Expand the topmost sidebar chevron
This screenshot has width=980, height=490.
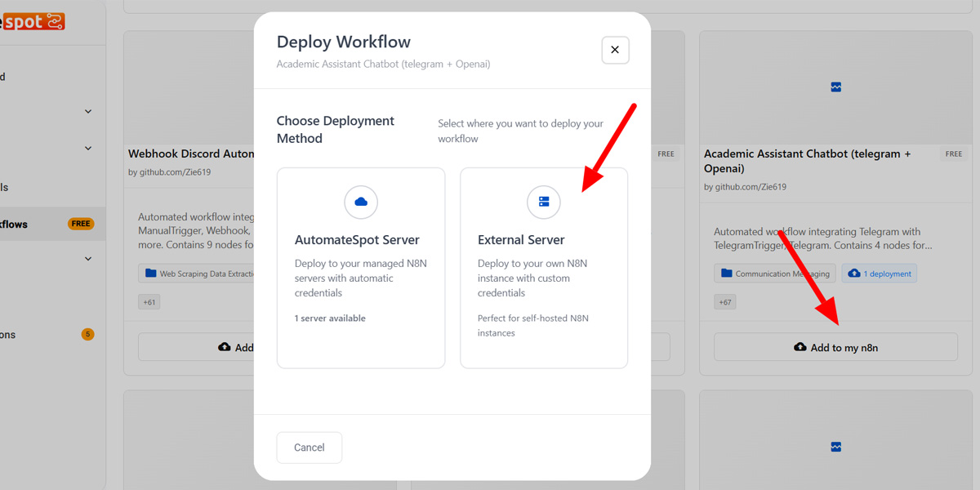(x=88, y=111)
